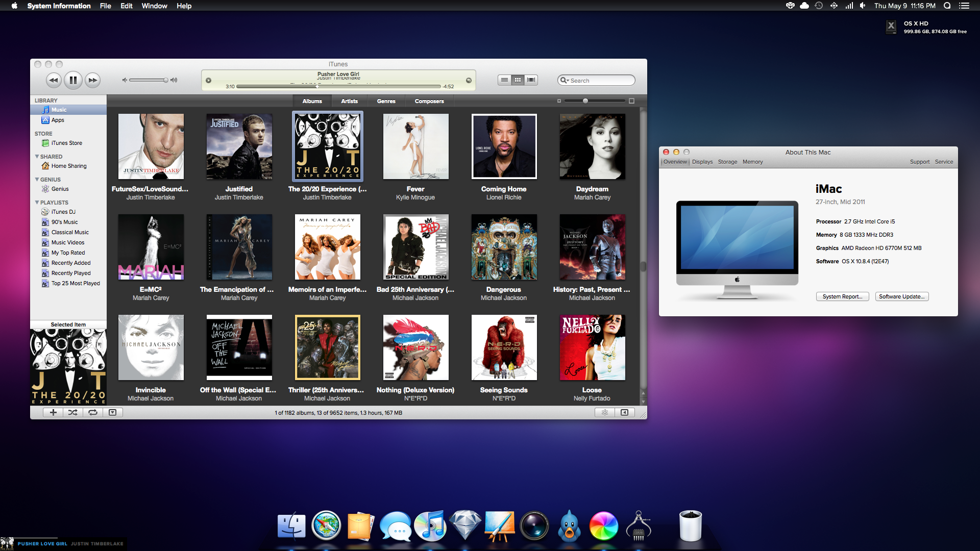980x551 pixels.
Task: Open the iTunes Store sidebar item
Action: [x=68, y=143]
